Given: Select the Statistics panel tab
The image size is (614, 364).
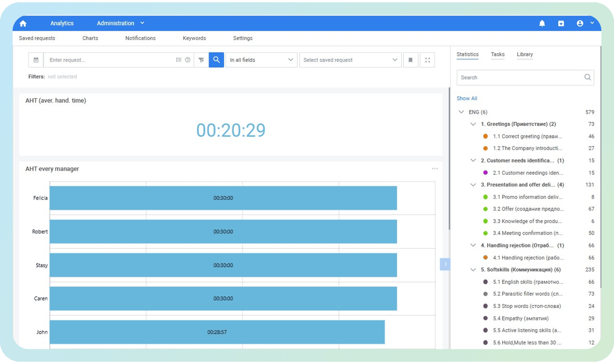Looking at the screenshot, I should (468, 55).
